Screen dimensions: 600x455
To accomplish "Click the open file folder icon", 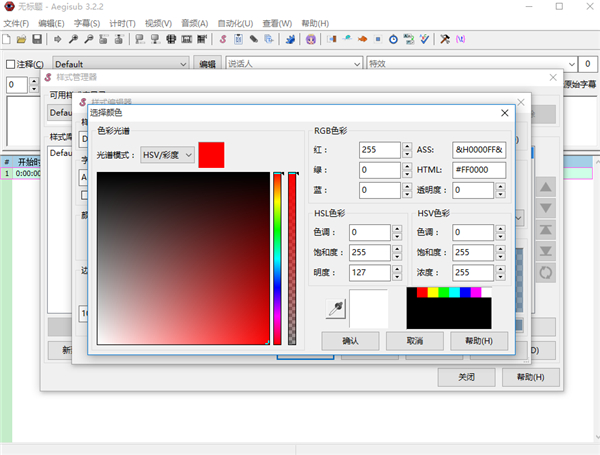I will 22,39.
